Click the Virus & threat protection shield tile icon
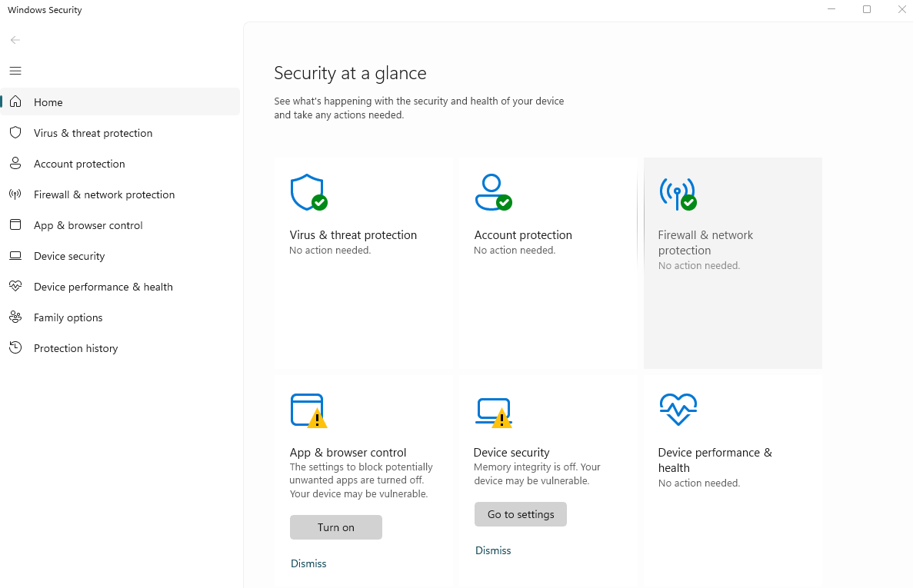The height and width of the screenshot is (588, 913). tap(308, 192)
